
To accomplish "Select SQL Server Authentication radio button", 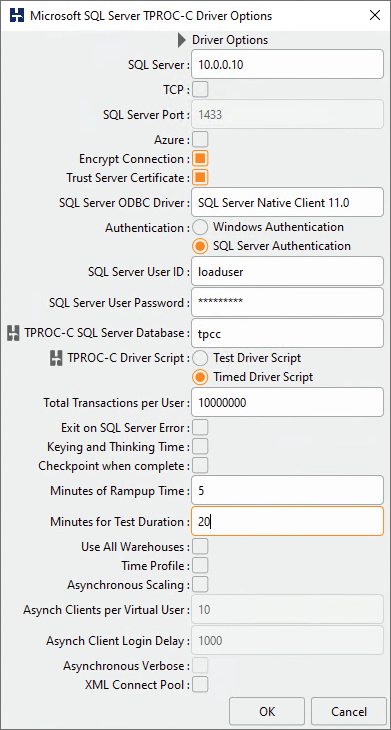I will pyautogui.click(x=200, y=246).
